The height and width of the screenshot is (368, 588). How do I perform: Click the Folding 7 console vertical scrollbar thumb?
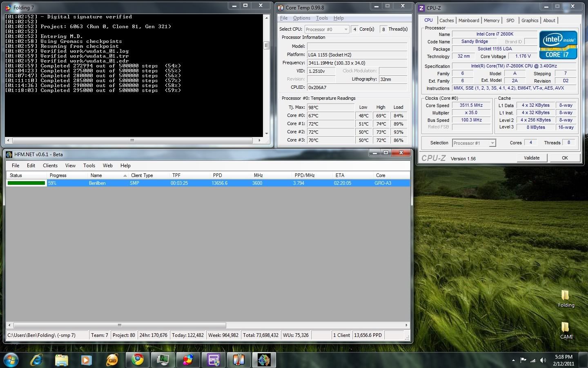click(x=267, y=45)
